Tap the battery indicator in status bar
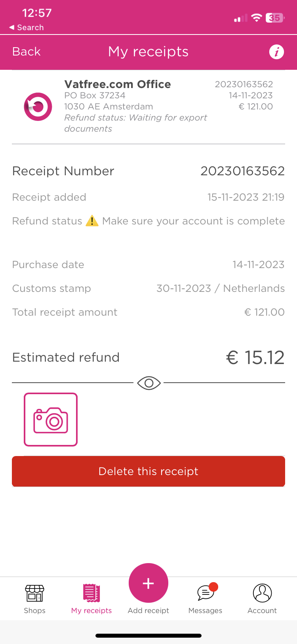Screen dimensions: 297x644 pyautogui.click(x=275, y=18)
